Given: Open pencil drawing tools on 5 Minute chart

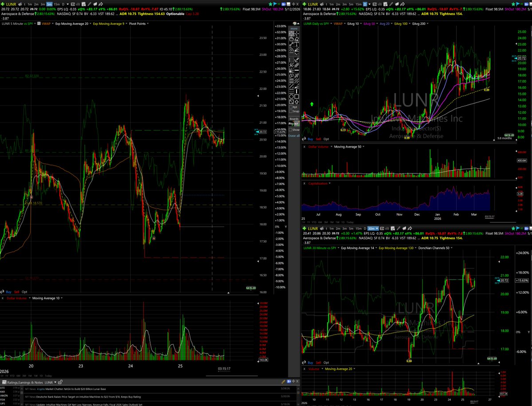Looking at the screenshot, I should coord(89,4).
